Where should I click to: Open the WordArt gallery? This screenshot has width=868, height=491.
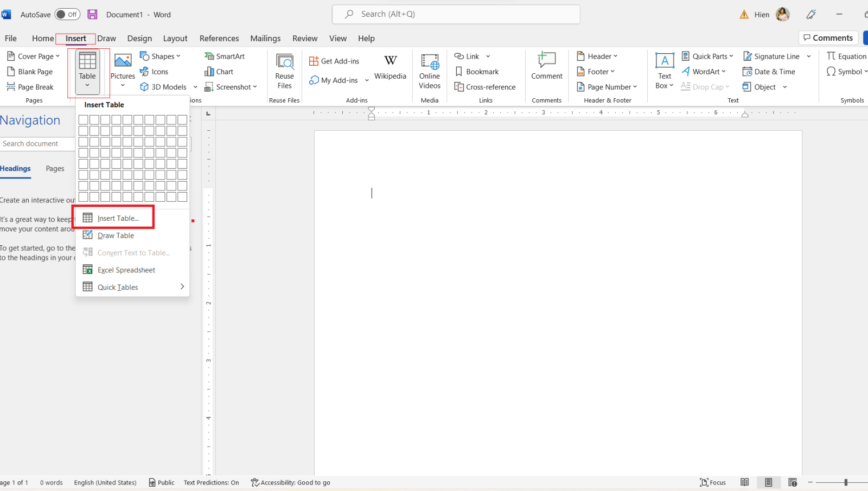704,72
